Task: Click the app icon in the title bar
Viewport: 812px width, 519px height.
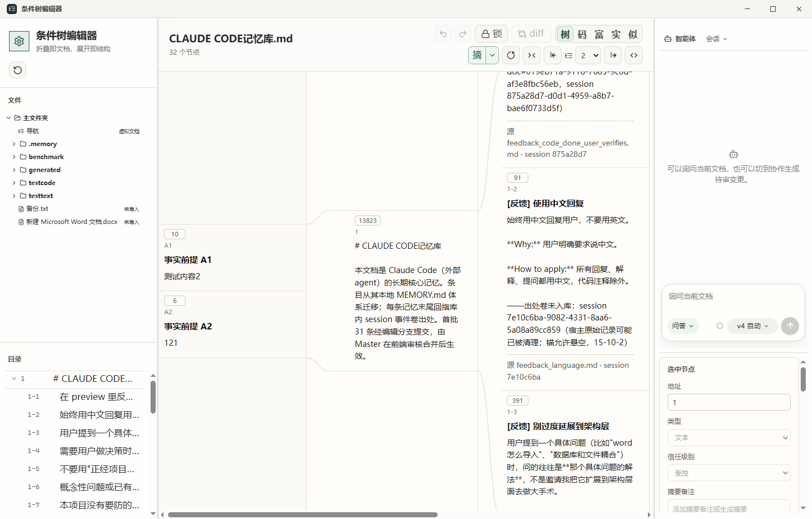Action: (11, 8)
